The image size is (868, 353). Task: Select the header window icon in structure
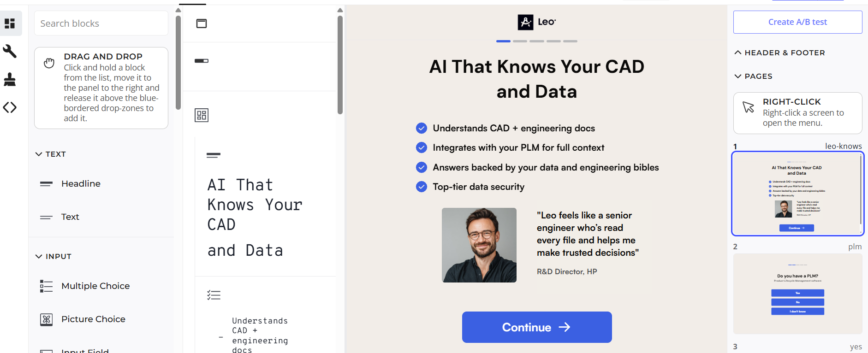point(202,24)
